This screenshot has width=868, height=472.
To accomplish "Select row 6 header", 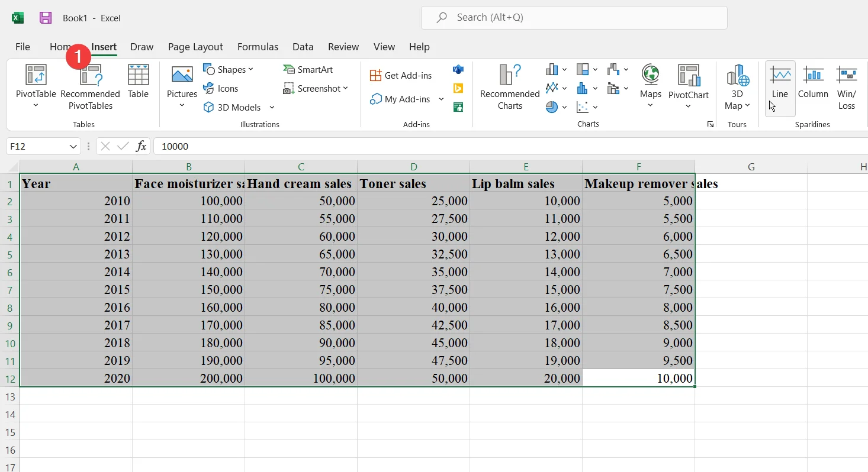I will (9, 272).
